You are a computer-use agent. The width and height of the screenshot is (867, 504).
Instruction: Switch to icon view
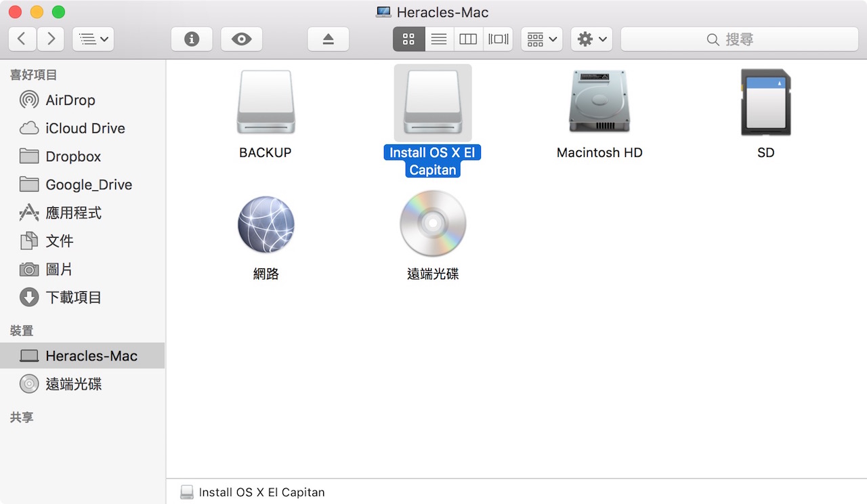click(408, 39)
